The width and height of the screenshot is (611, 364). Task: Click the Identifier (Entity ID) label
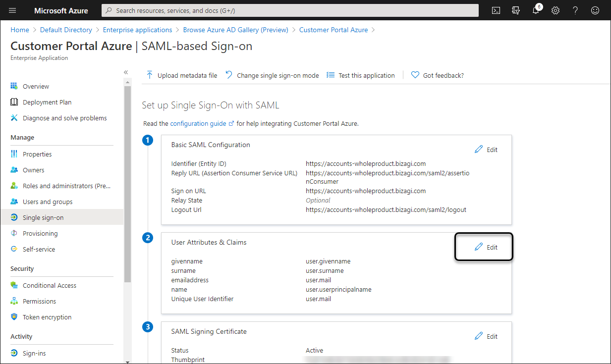click(199, 164)
